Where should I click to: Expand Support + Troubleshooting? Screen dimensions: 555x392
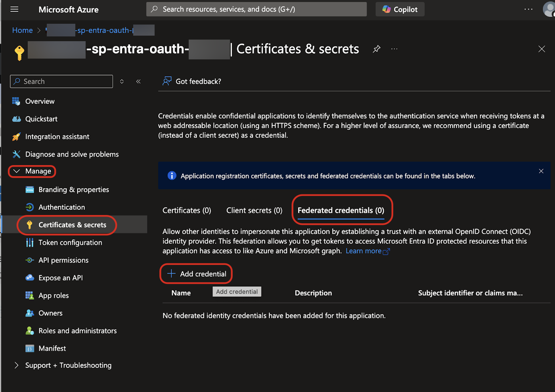tap(68, 365)
